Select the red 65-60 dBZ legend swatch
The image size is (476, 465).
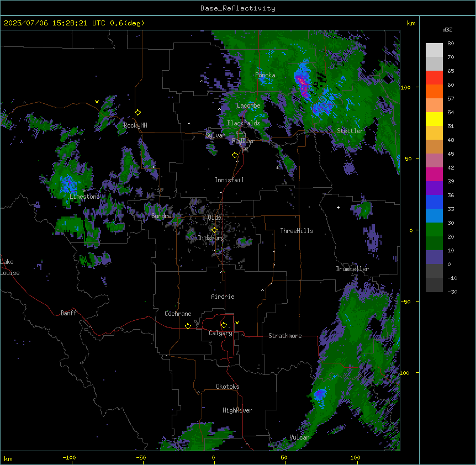click(x=434, y=78)
